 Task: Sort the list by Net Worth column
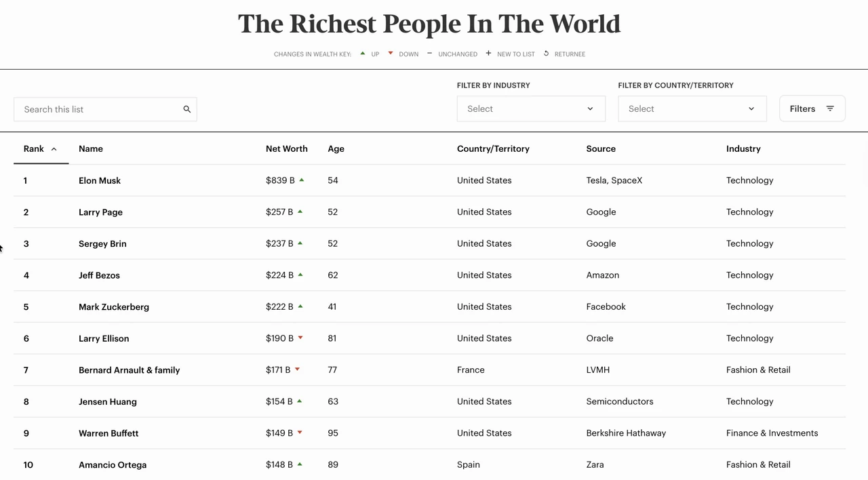tap(287, 148)
